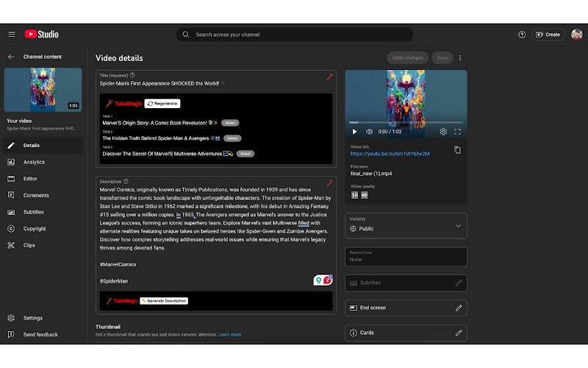Click the title help question icon
This screenshot has height=368, width=588.
pos(132,75)
